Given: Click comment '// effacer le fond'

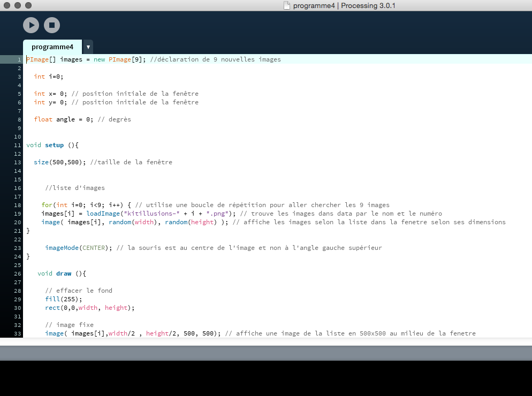Looking at the screenshot, I should pyautogui.click(x=79, y=291).
